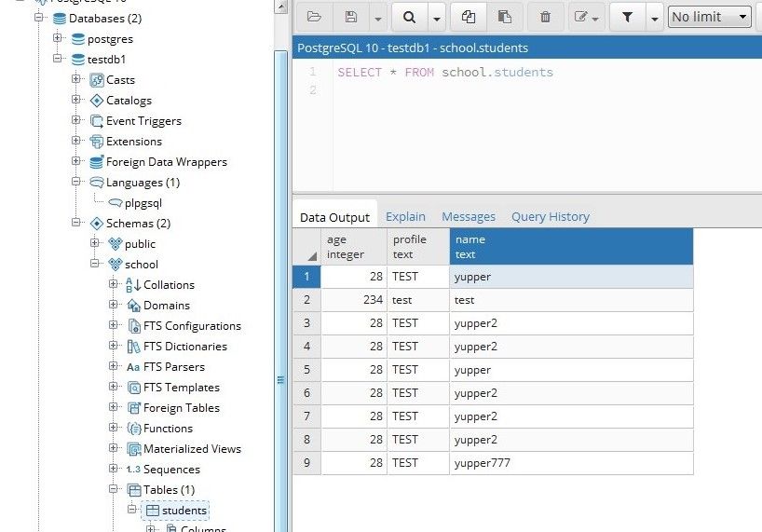Click the name text column header
Screen dimensions: 762x532
(572, 247)
